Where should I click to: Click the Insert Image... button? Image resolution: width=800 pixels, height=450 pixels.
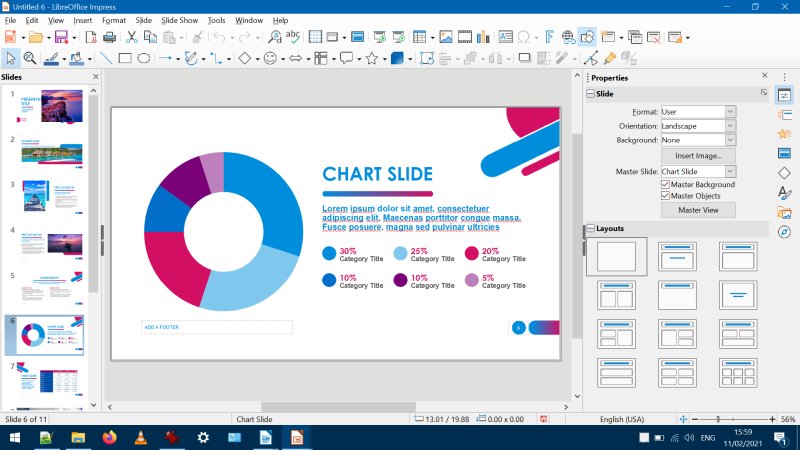(x=698, y=156)
